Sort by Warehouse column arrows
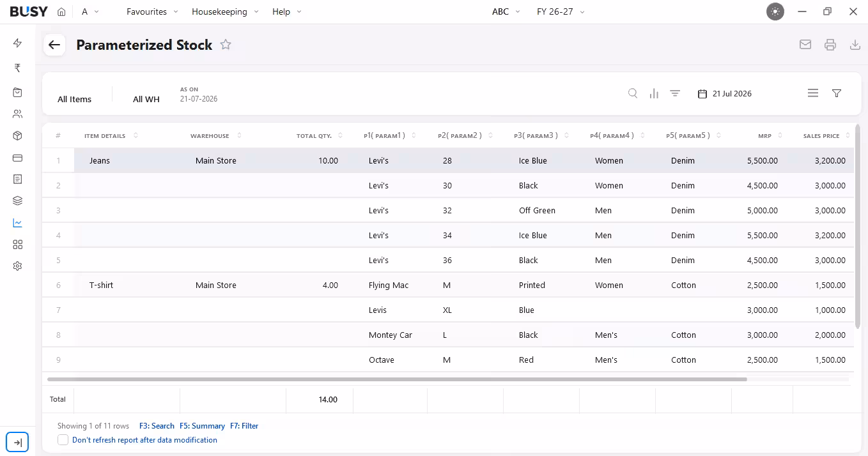Image resolution: width=868 pixels, height=456 pixels. click(x=239, y=135)
